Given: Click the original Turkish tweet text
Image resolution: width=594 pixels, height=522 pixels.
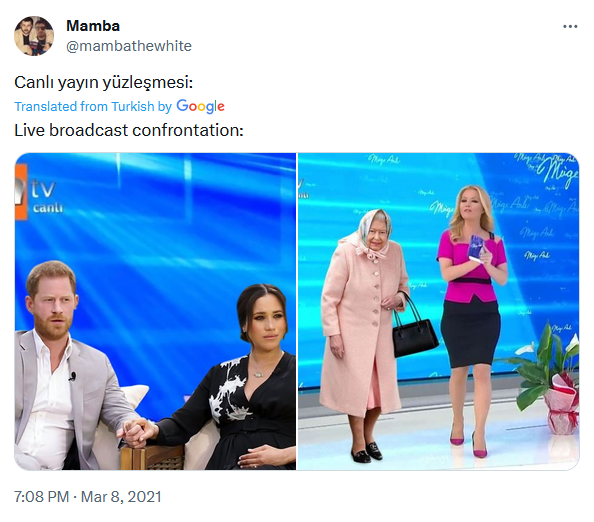Looking at the screenshot, I should coord(103,82).
